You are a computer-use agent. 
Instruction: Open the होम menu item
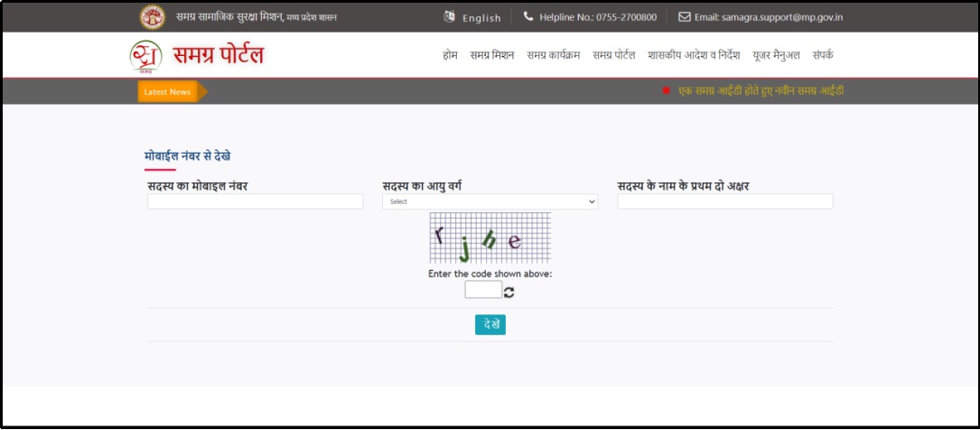coord(450,55)
